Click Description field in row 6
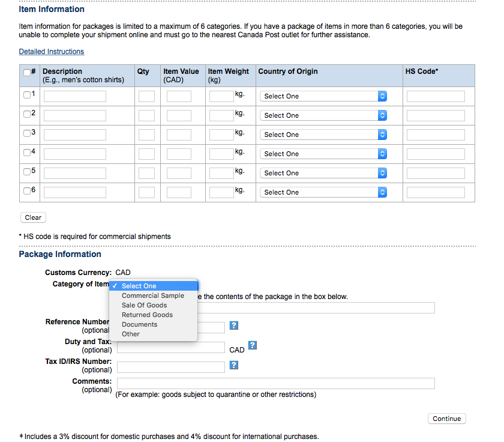Image resolution: width=504 pixels, height=442 pixels. (x=75, y=192)
